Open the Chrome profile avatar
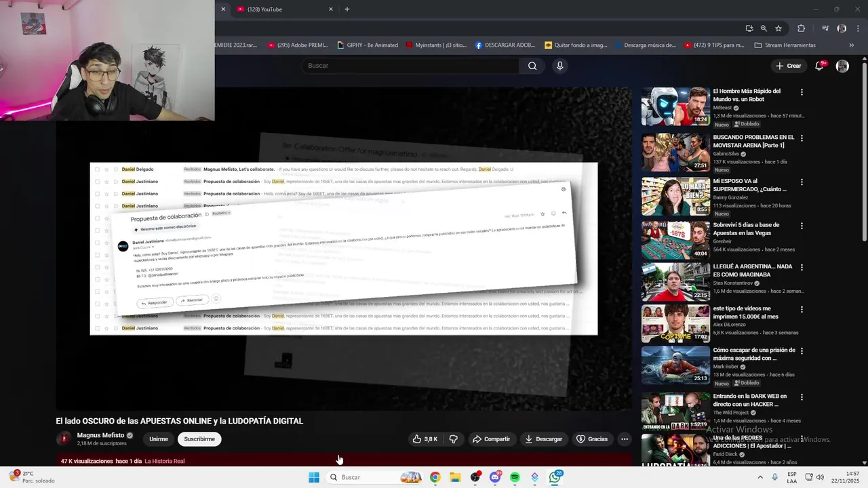The height and width of the screenshot is (488, 868). pyautogui.click(x=842, y=28)
